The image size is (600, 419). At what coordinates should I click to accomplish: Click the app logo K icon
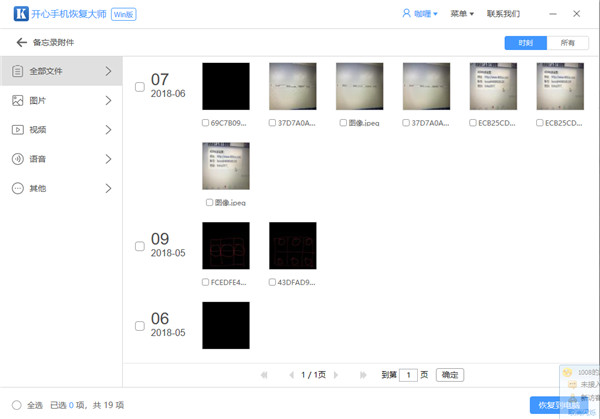pyautogui.click(x=21, y=14)
